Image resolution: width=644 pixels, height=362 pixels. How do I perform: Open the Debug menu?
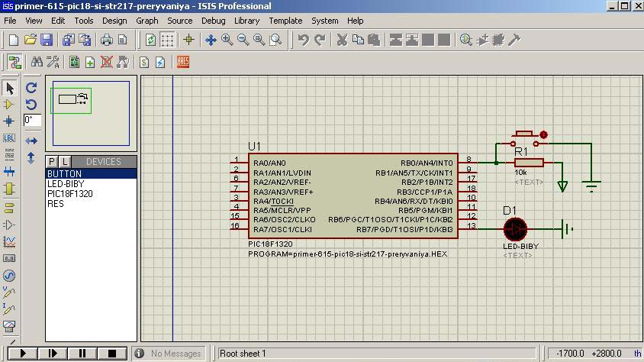[213, 21]
